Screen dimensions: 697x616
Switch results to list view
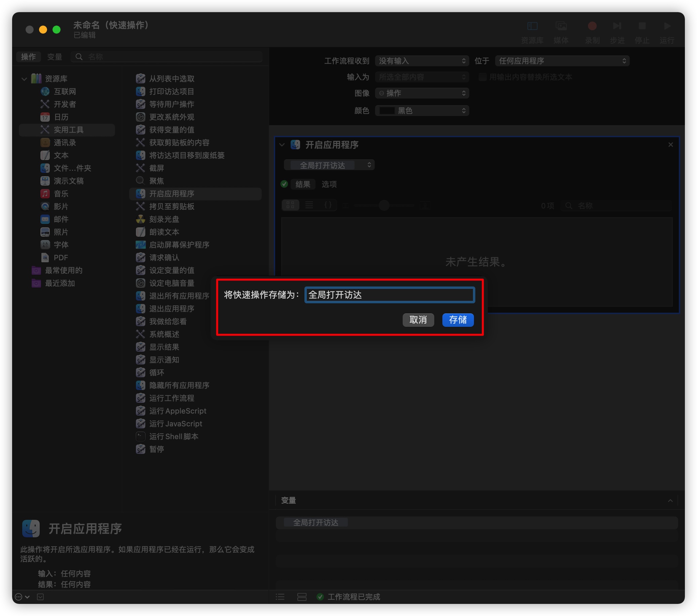coord(309,205)
